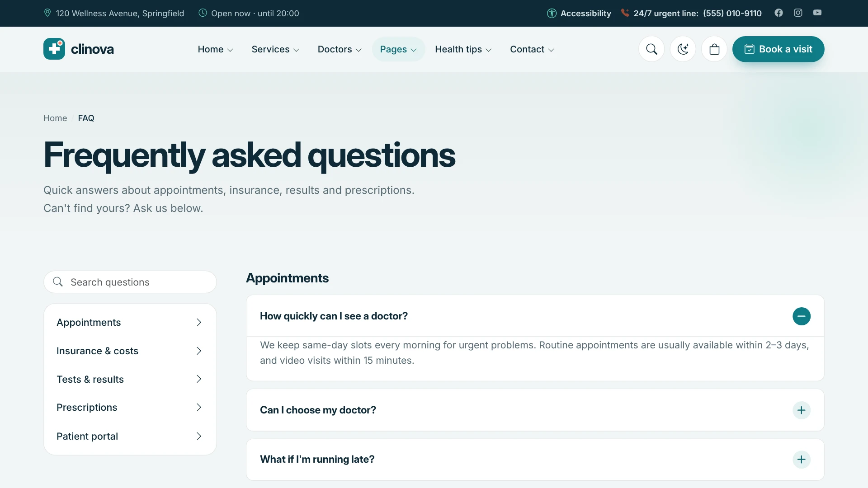Click the Appointments section heading
868x488 pixels.
tap(287, 278)
